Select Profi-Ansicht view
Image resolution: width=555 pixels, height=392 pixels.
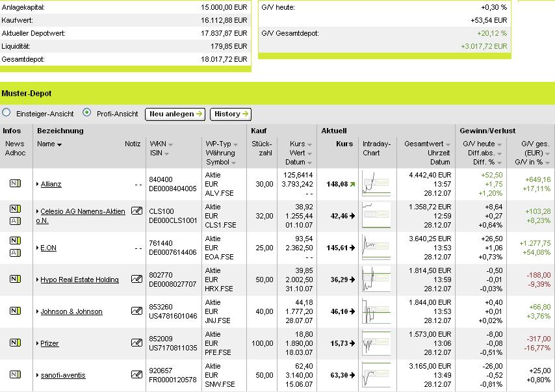86,112
